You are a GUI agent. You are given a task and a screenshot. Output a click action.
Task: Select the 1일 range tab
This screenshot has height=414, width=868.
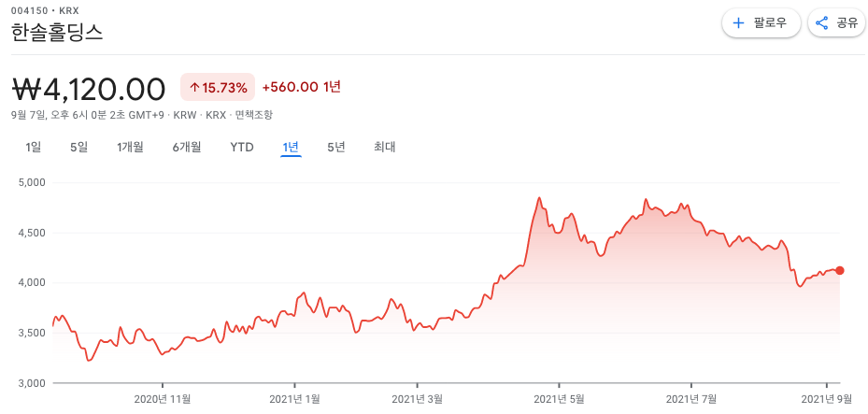click(34, 148)
